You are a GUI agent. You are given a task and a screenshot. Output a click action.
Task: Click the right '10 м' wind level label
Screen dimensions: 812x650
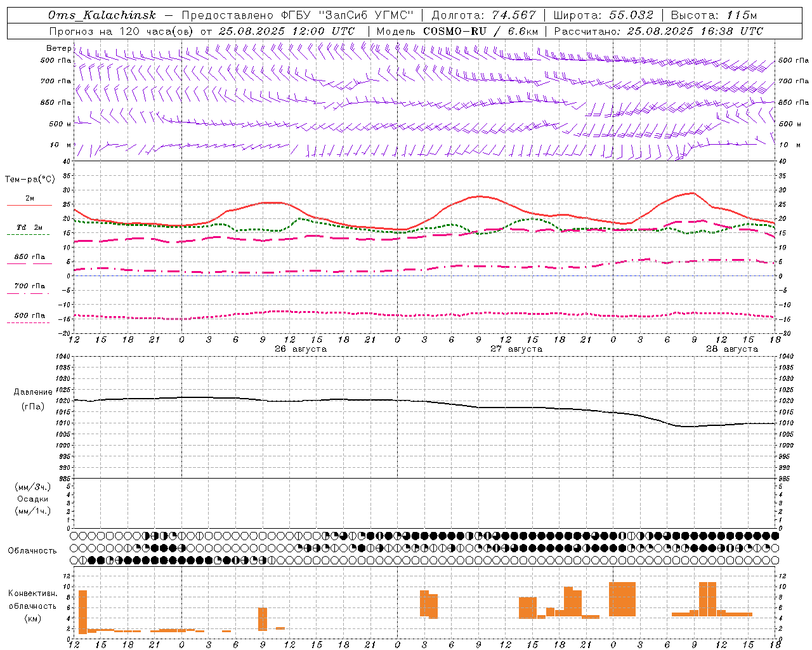[x=790, y=145]
